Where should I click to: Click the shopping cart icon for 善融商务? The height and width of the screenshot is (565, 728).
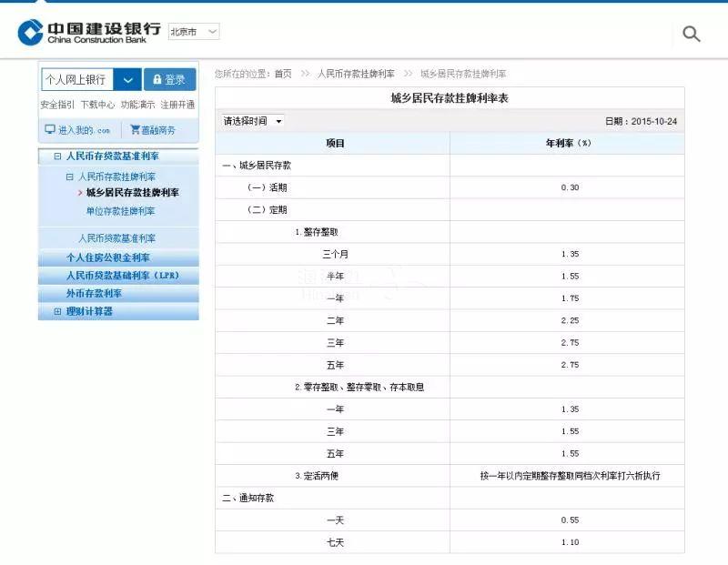[x=135, y=130]
